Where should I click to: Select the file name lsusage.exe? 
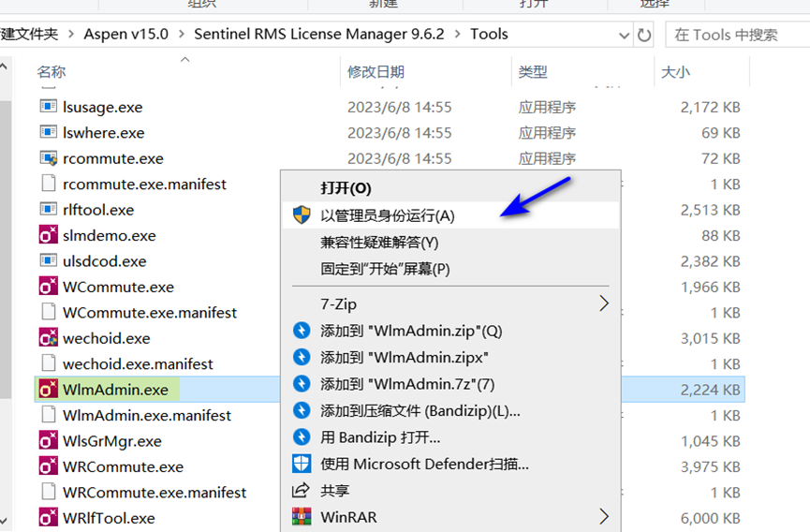click(x=103, y=107)
